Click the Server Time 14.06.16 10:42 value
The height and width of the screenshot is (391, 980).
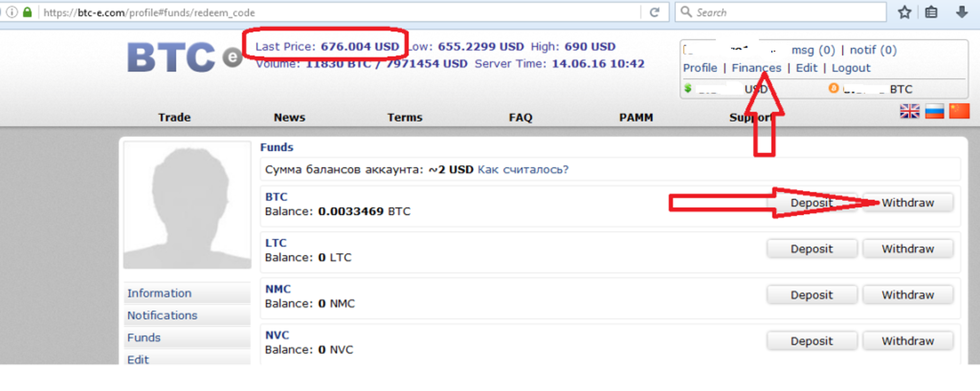click(598, 64)
